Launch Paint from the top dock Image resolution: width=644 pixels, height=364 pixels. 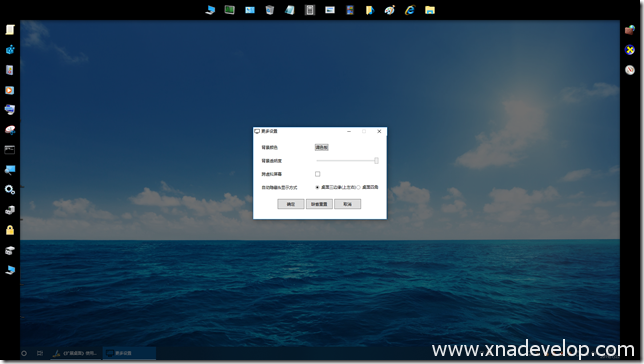390,10
